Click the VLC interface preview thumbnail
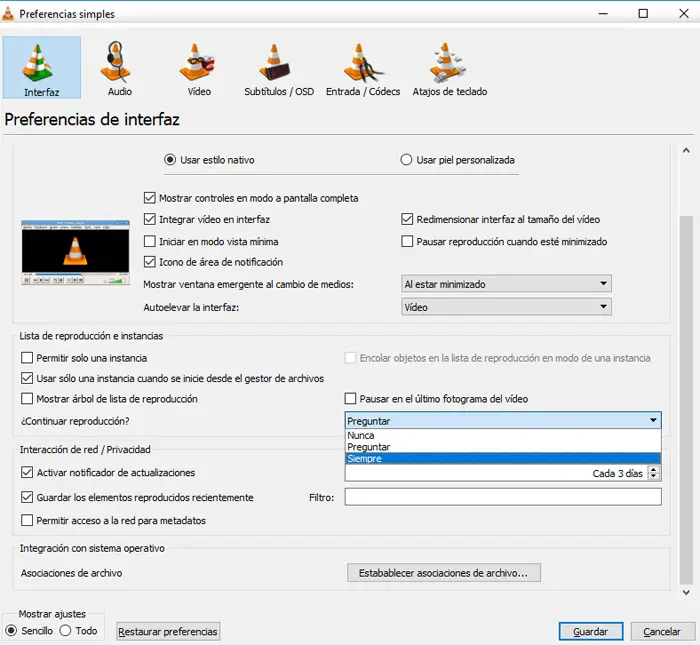Viewport: 700px width, 645px height. [x=75, y=252]
